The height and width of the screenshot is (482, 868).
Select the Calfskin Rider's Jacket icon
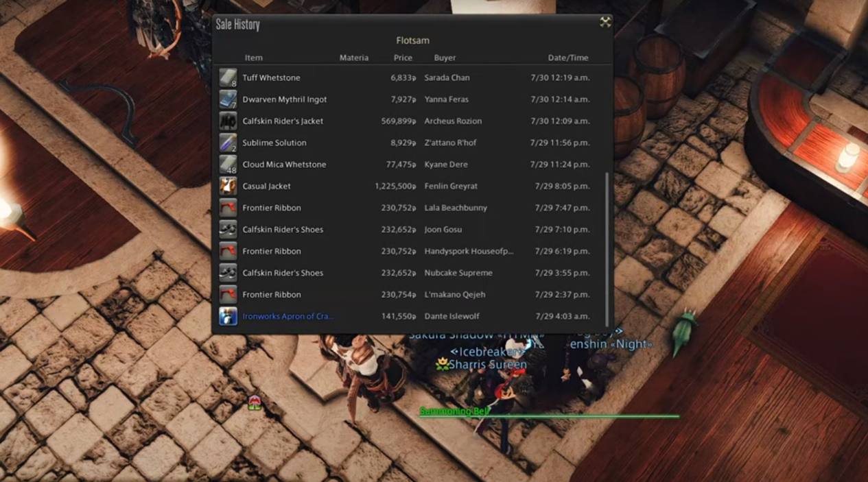[228, 121]
